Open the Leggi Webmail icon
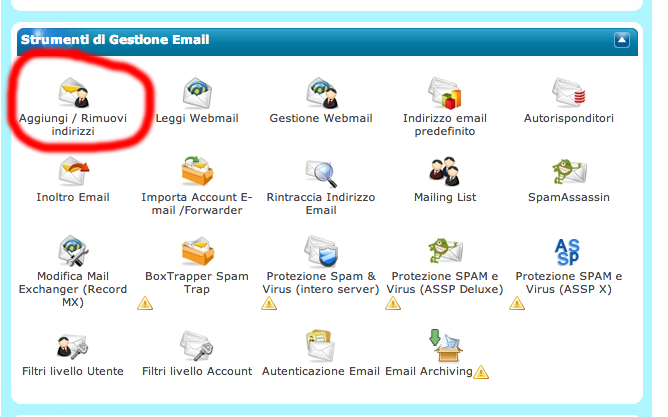668x417 pixels. pos(197,93)
